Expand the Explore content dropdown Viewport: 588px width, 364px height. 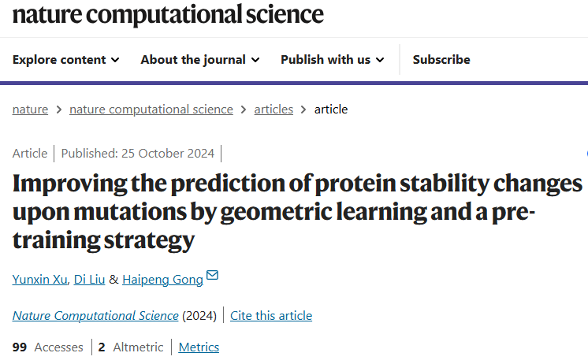coord(66,60)
